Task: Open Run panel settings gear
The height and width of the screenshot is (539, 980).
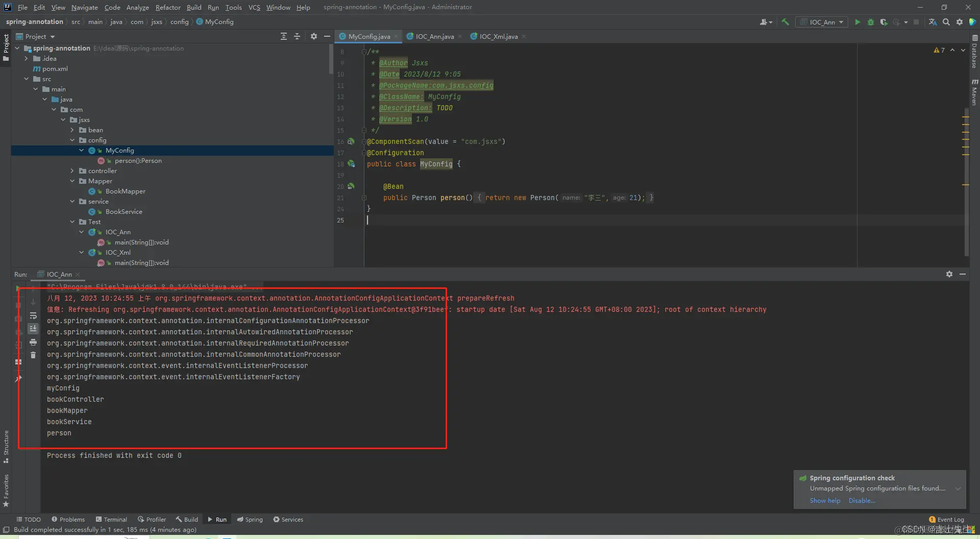Action: (x=949, y=274)
